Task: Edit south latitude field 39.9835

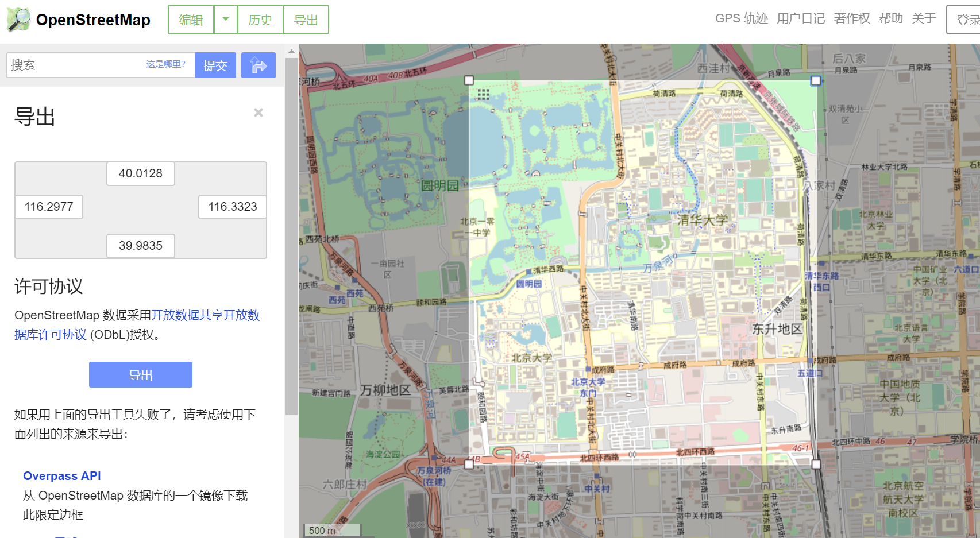Action: point(141,246)
